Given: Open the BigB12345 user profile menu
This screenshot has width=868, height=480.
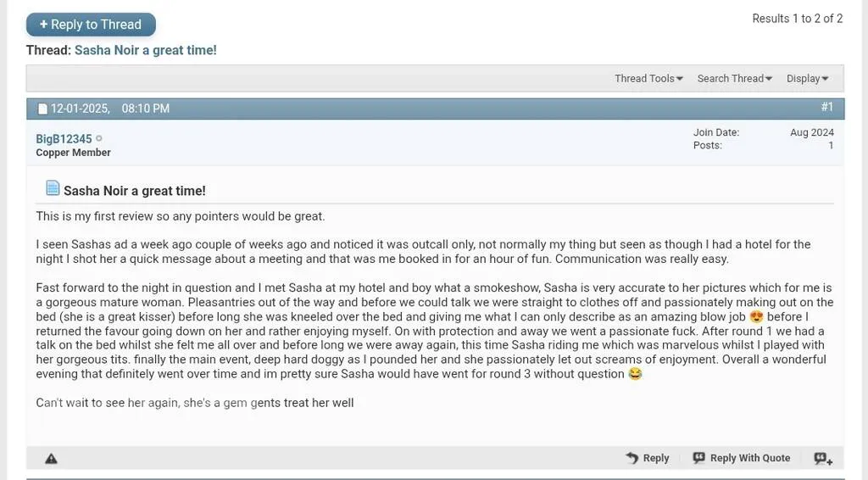Looking at the screenshot, I should pyautogui.click(x=64, y=139).
